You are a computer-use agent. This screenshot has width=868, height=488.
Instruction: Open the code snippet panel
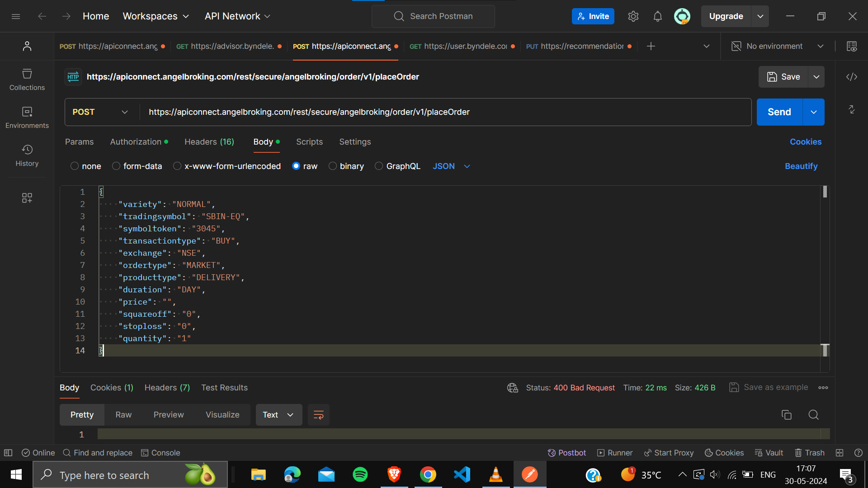tap(852, 77)
